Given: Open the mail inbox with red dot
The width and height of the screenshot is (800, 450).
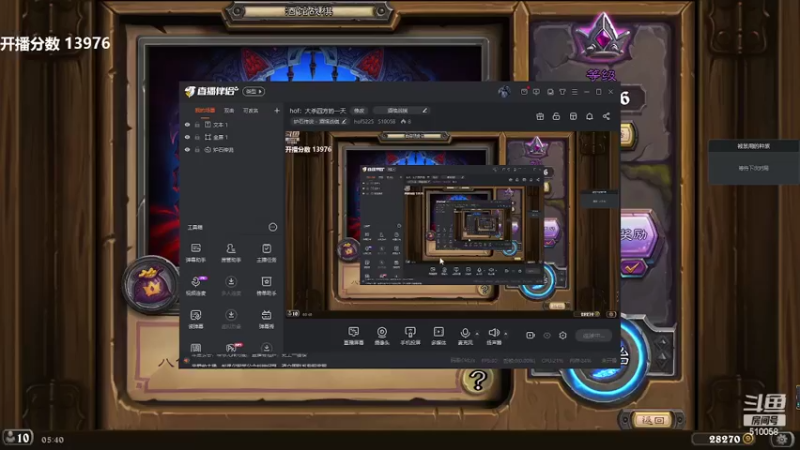Looking at the screenshot, I should (x=524, y=92).
